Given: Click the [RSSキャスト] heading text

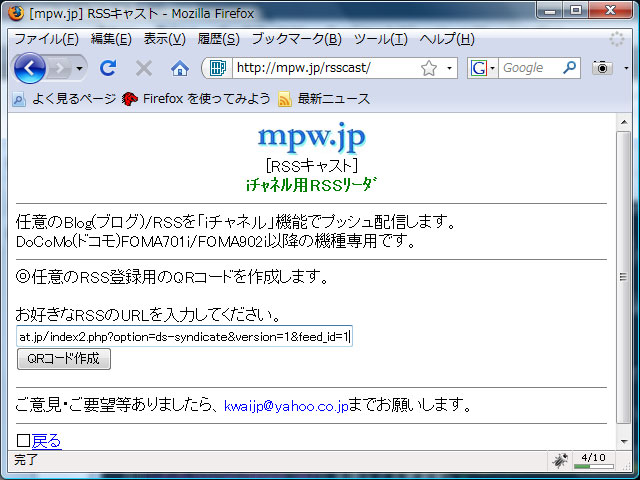Looking at the screenshot, I should pos(312,167).
